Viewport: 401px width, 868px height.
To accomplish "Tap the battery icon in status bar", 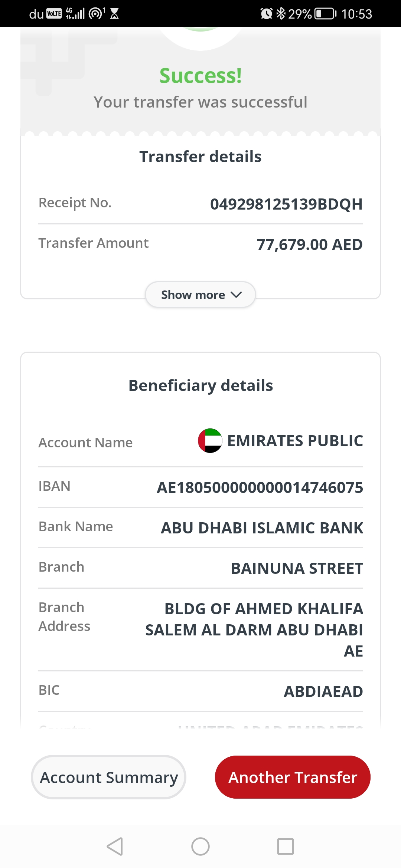I will [x=325, y=14].
